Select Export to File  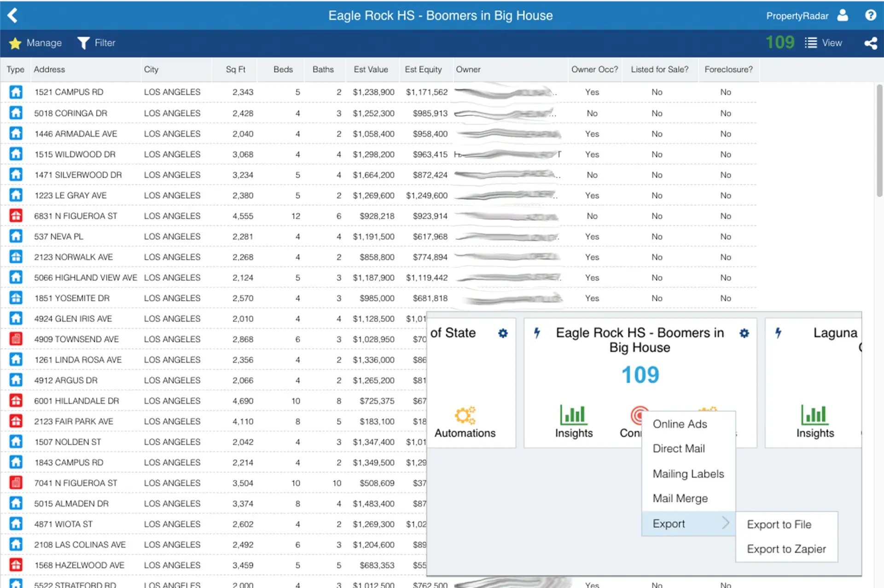(779, 525)
